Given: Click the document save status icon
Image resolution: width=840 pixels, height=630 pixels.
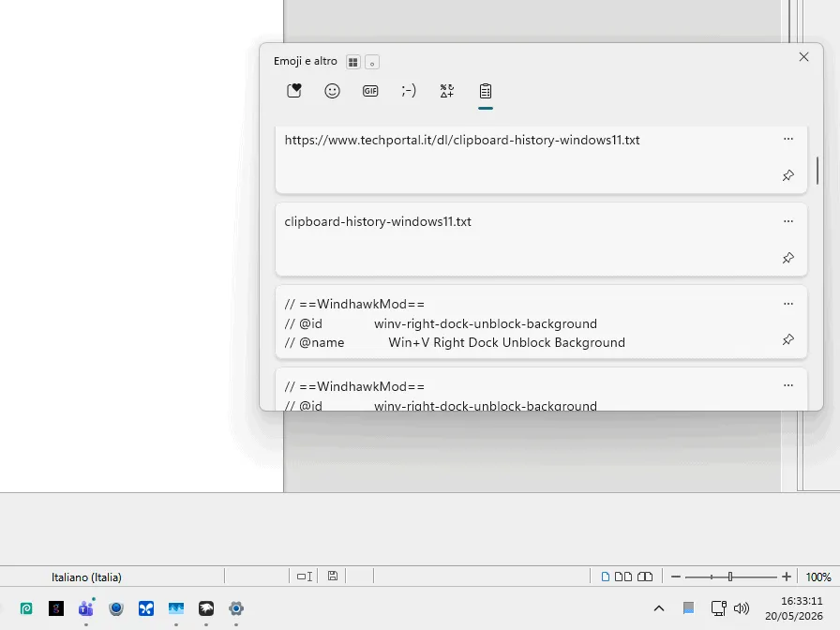Looking at the screenshot, I should pos(333,576).
